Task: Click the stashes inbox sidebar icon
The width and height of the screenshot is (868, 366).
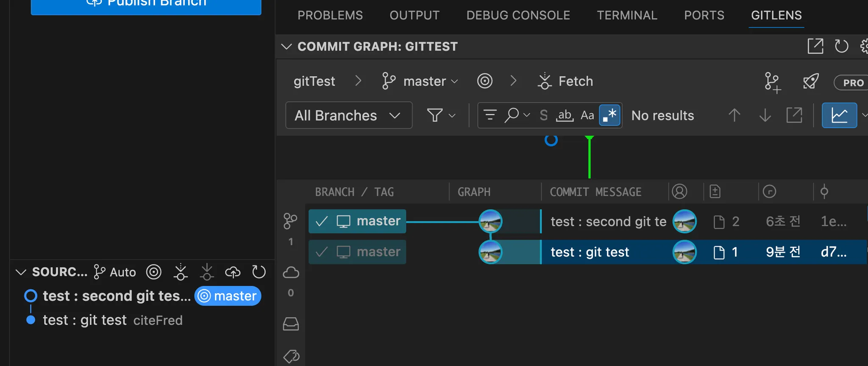Action: tap(291, 324)
